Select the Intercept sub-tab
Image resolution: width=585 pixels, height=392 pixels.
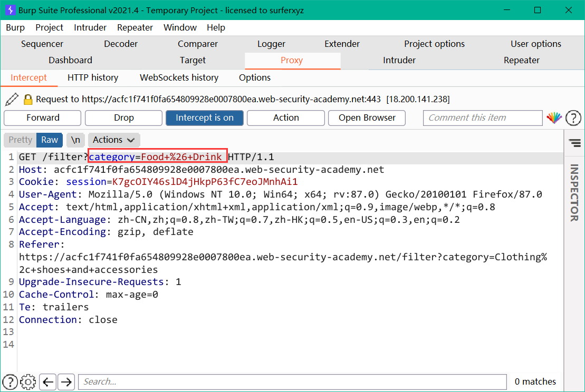28,77
